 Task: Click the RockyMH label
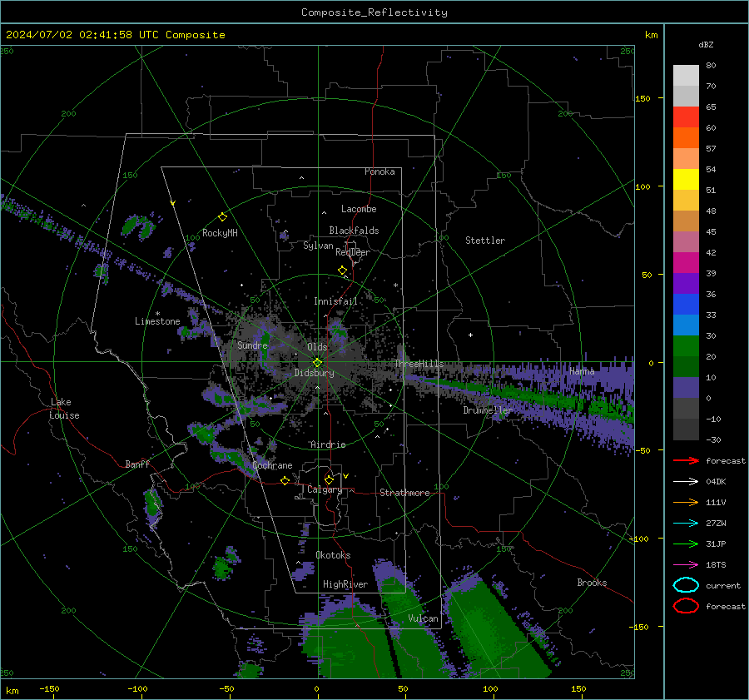pyautogui.click(x=220, y=233)
